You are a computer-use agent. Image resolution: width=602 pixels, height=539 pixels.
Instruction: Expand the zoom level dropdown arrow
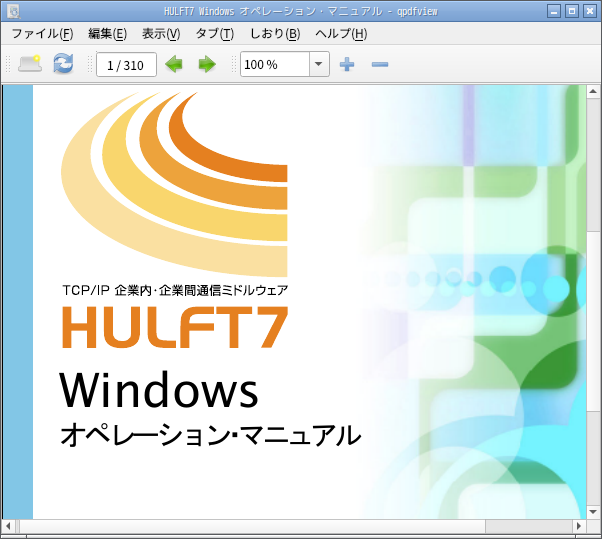tap(319, 64)
